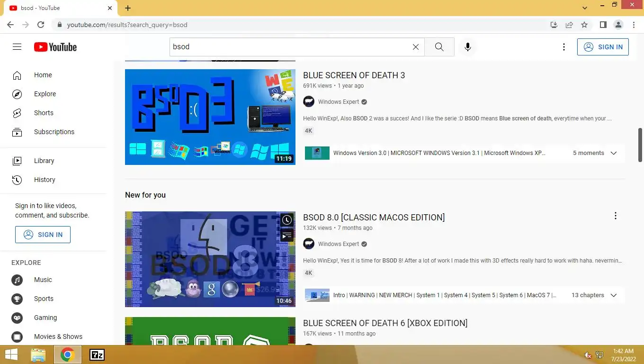
Task: Bookmark this page with star icon
Action: point(584,25)
